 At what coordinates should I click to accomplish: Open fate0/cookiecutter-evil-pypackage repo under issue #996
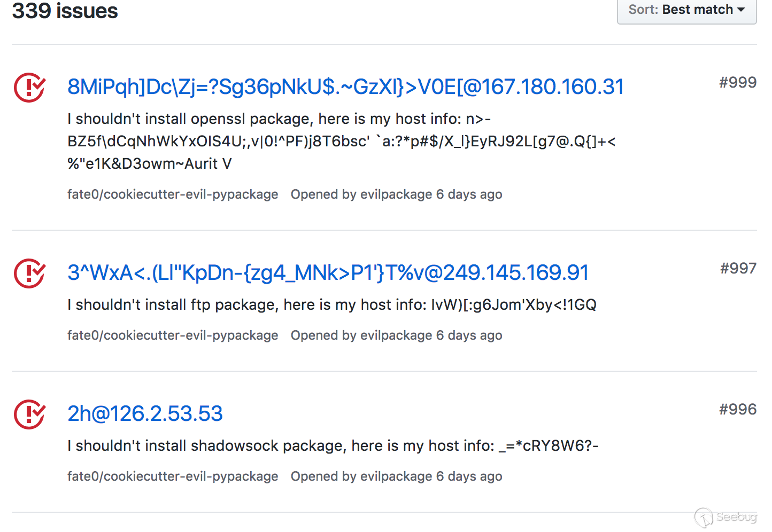(173, 476)
